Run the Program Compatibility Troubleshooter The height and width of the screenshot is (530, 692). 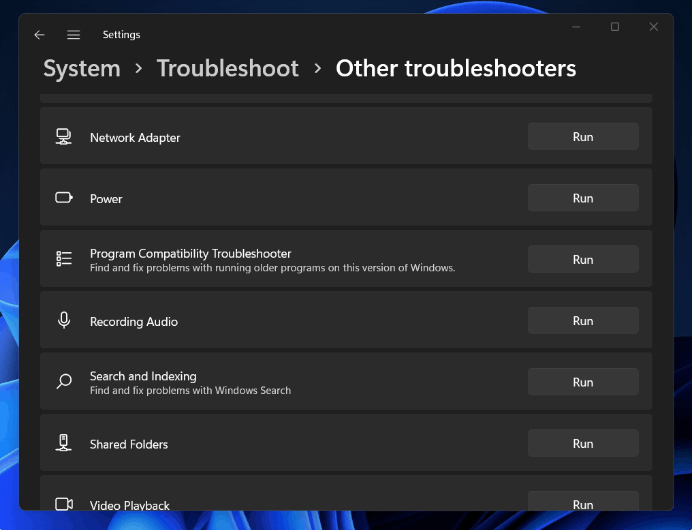click(583, 259)
